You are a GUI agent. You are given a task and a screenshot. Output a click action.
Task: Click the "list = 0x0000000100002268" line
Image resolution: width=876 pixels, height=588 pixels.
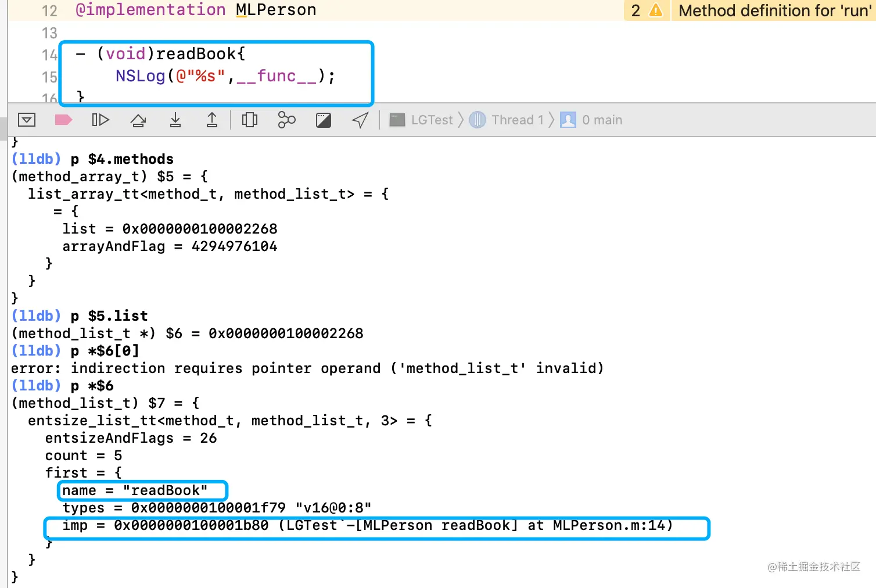170,228
